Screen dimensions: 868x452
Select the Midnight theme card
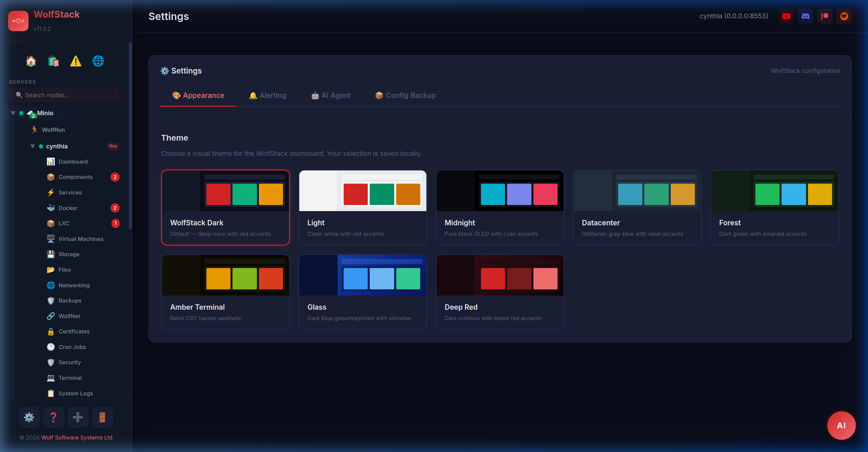click(500, 207)
